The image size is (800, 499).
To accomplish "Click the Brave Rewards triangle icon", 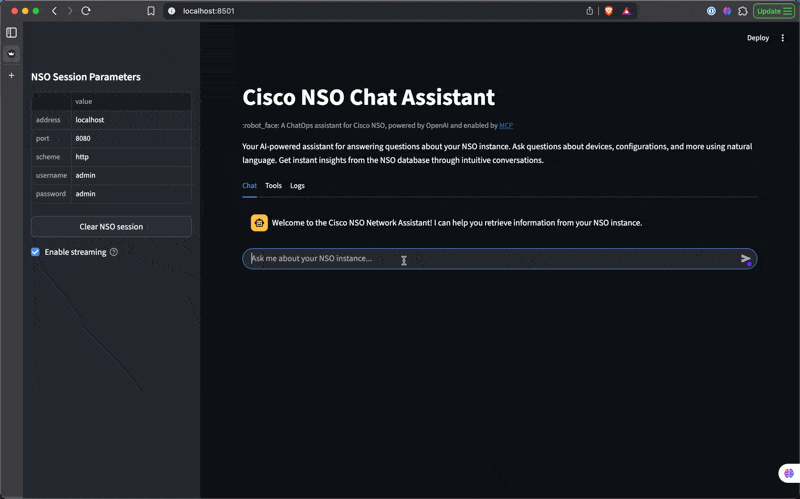I will (x=626, y=11).
